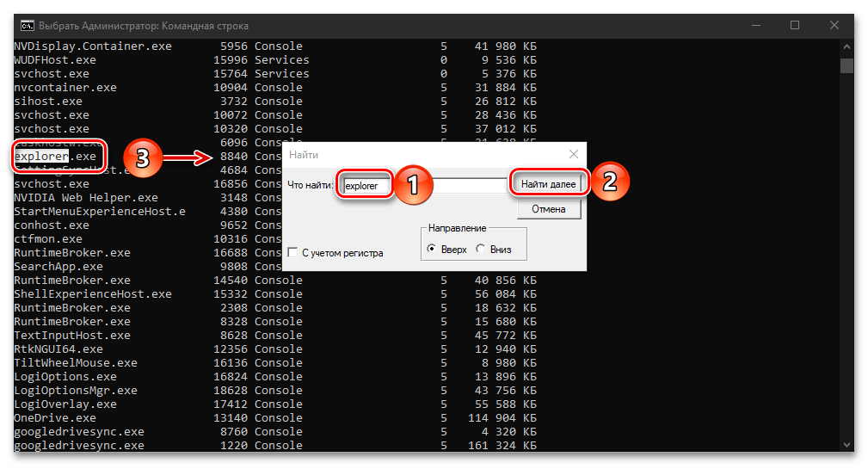Click the scrollbar down arrow

pos(846,444)
